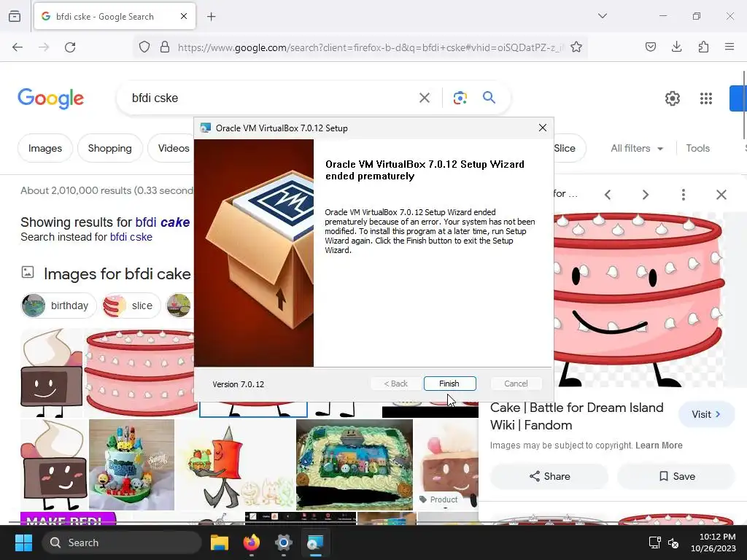Click the greyed Cancel button in setup dialog
747x560 pixels.
pos(516,384)
